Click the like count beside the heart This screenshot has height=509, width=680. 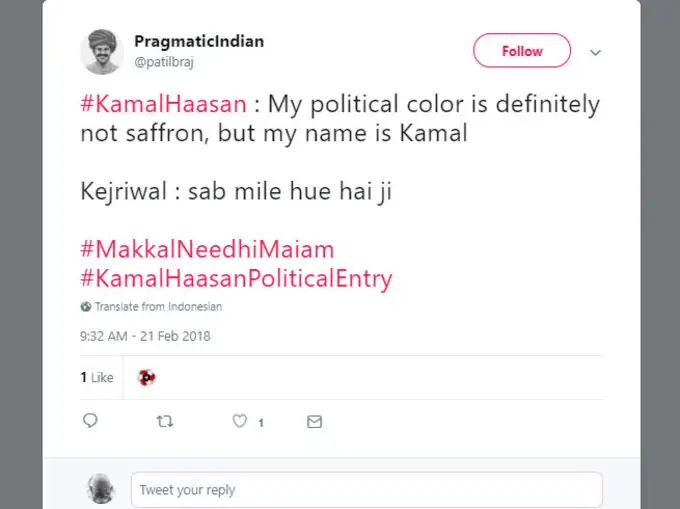(x=261, y=423)
